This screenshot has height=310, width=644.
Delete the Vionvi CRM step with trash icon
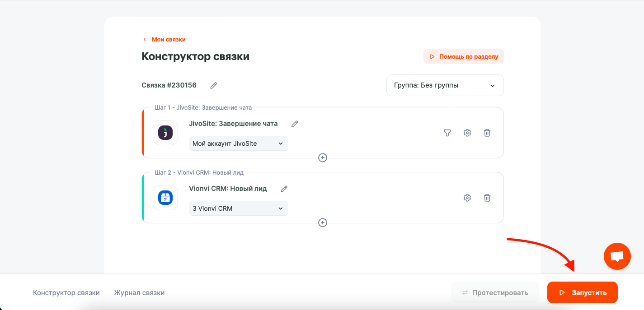coord(487,198)
